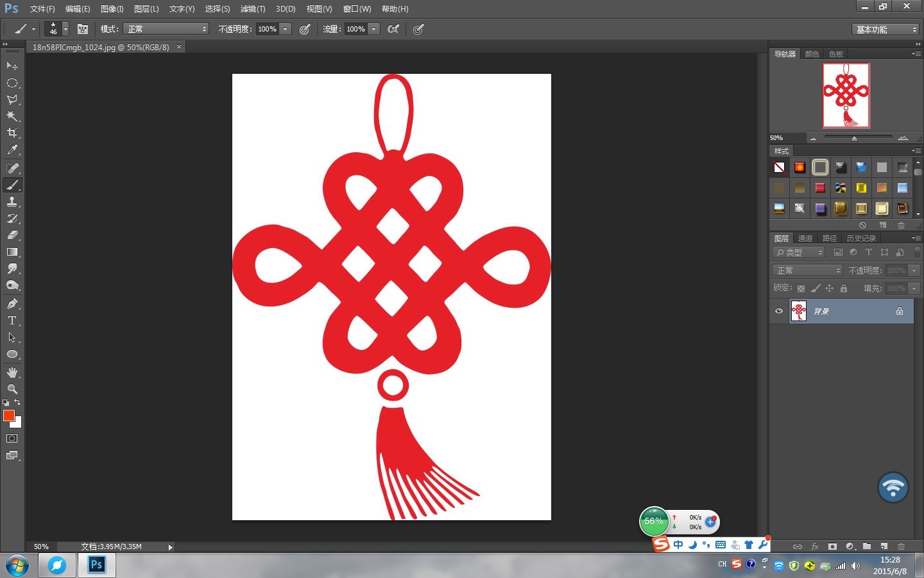Select the Magic Wand tool
Image resolution: width=924 pixels, height=578 pixels.
(12, 116)
